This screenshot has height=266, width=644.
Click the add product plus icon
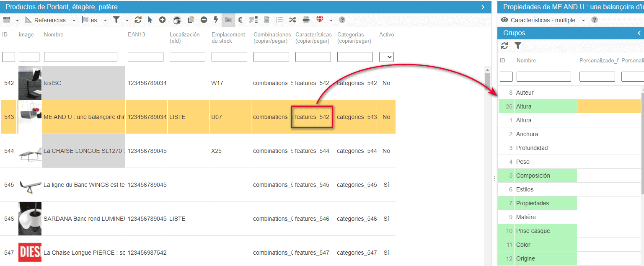162,20
